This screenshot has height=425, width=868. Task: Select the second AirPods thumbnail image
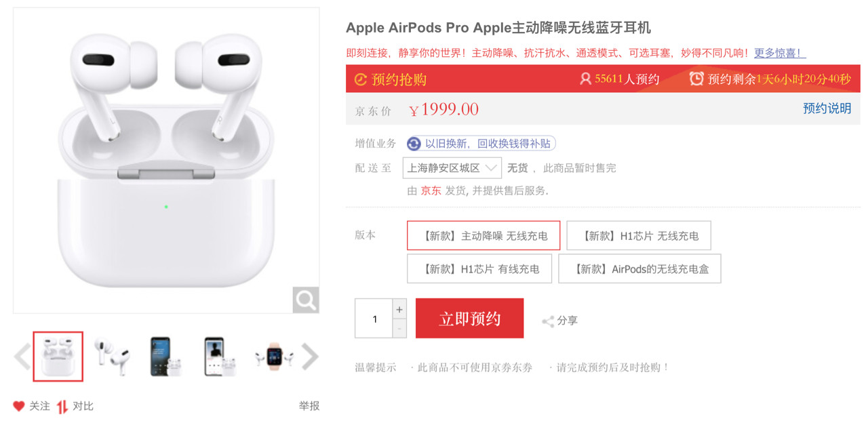click(111, 356)
